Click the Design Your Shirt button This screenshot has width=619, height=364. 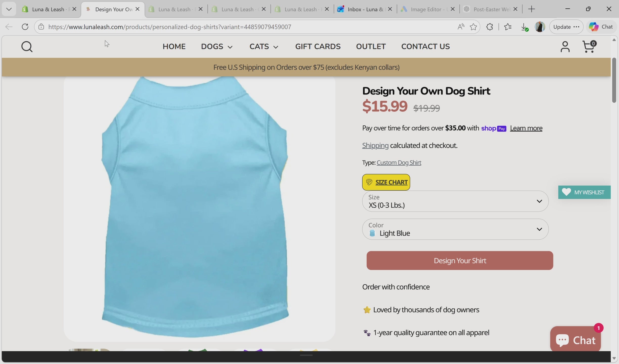coord(460,261)
